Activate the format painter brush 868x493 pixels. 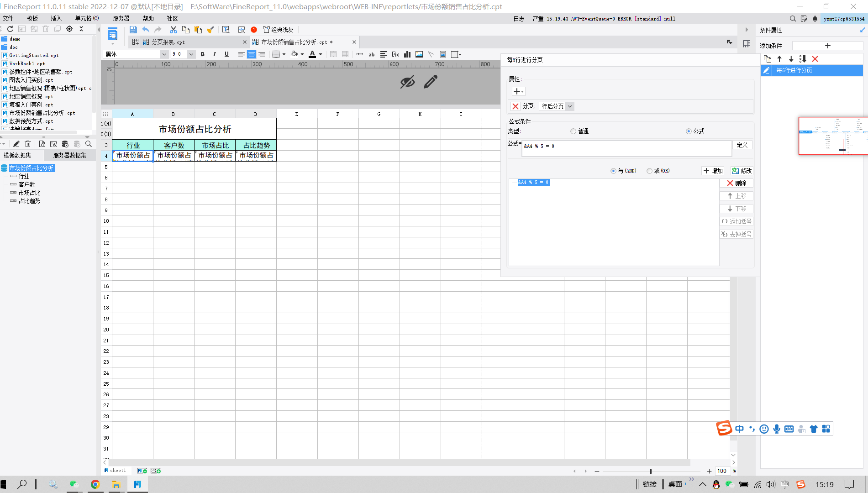(x=210, y=30)
